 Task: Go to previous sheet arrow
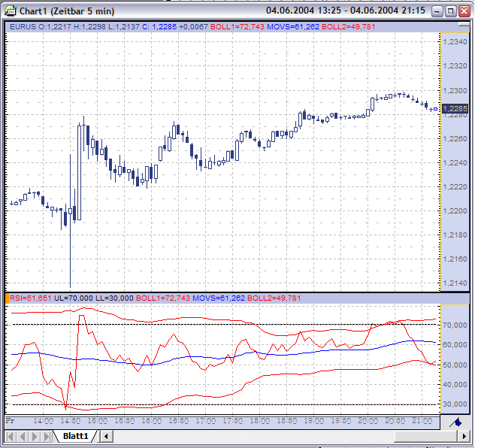point(22,436)
